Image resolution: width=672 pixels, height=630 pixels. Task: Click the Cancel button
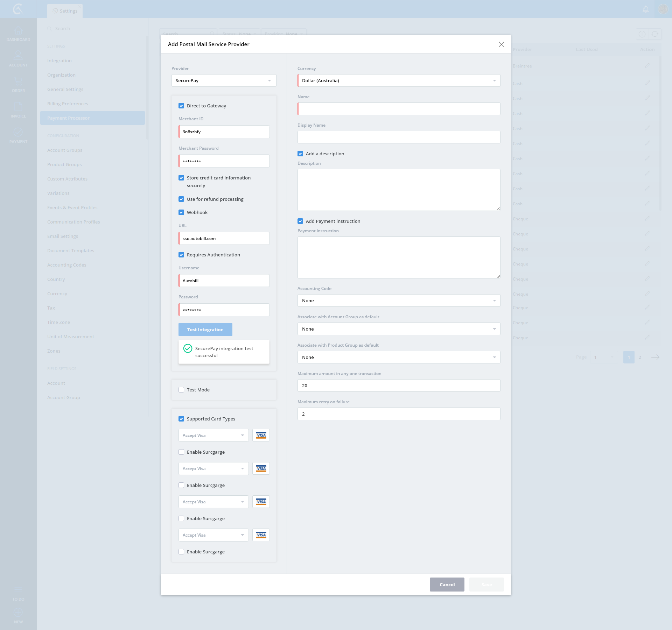click(x=447, y=585)
